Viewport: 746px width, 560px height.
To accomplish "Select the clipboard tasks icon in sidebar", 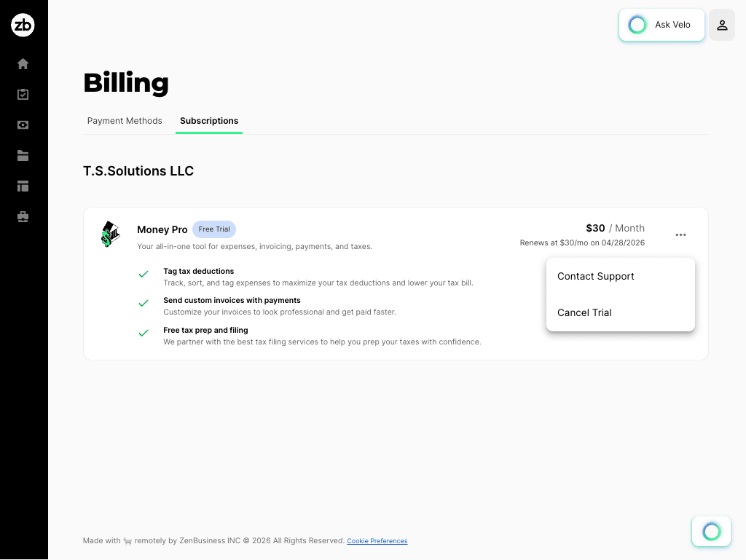I will coord(23,94).
